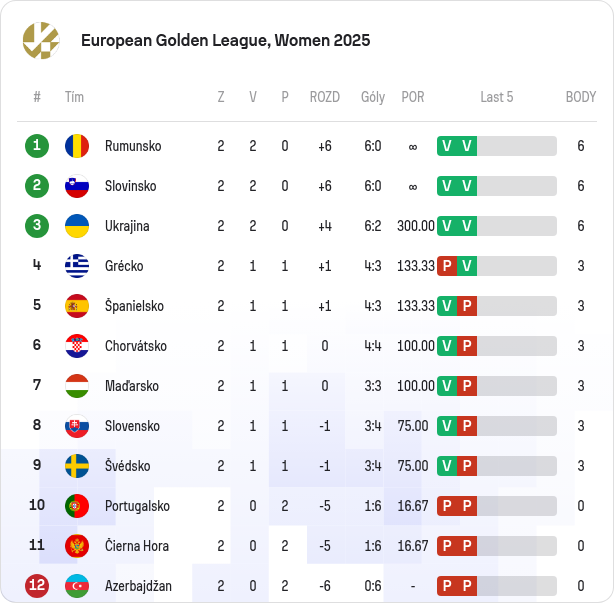
Task: Click the European Golden League logo
Action: click(41, 41)
